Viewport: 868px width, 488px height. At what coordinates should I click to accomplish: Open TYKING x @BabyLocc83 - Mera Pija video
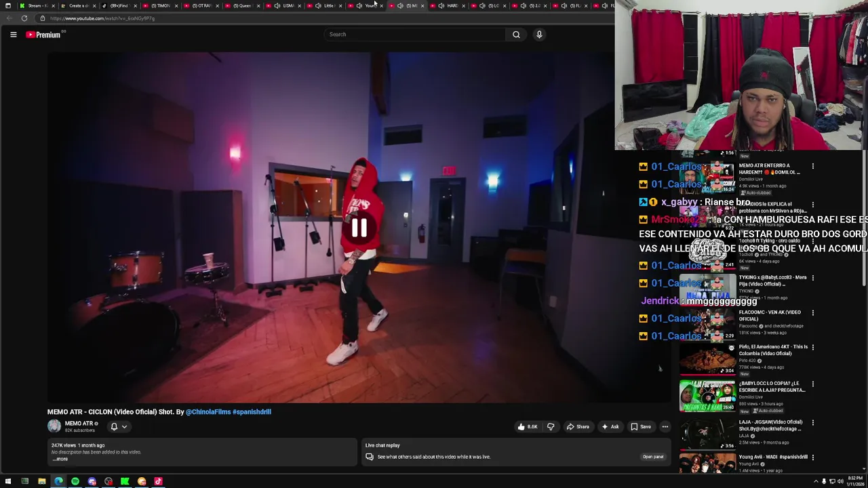773,281
